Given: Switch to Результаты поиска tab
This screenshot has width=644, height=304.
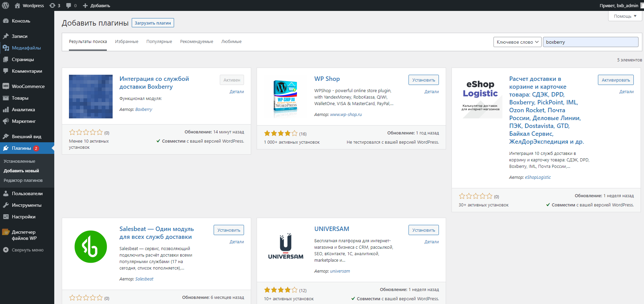Looking at the screenshot, I should 88,42.
